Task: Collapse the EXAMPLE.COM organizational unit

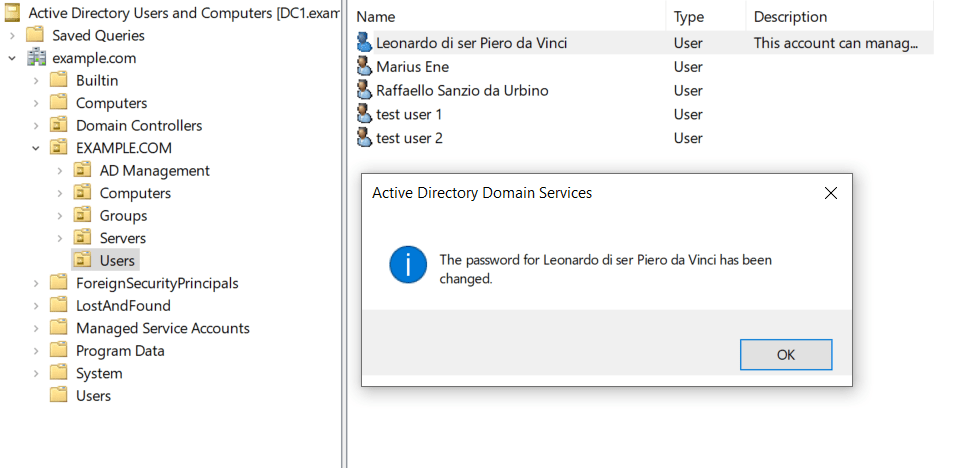Action: tap(36, 148)
